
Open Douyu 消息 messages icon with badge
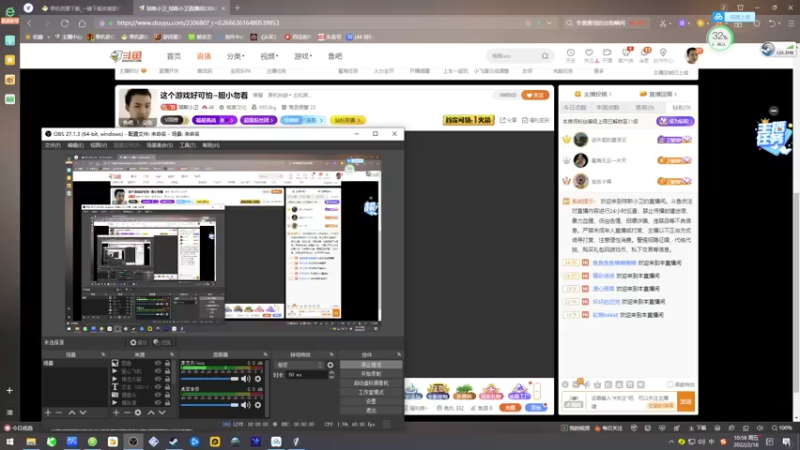tap(644, 55)
